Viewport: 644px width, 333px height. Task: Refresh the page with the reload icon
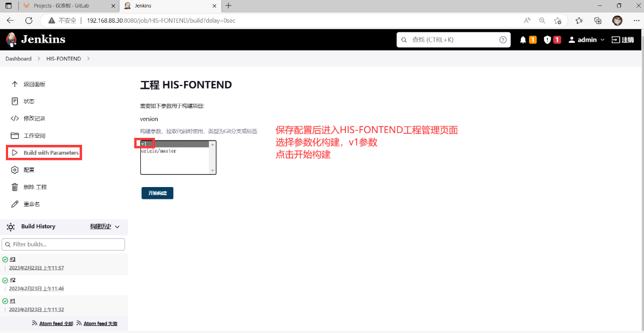point(29,21)
